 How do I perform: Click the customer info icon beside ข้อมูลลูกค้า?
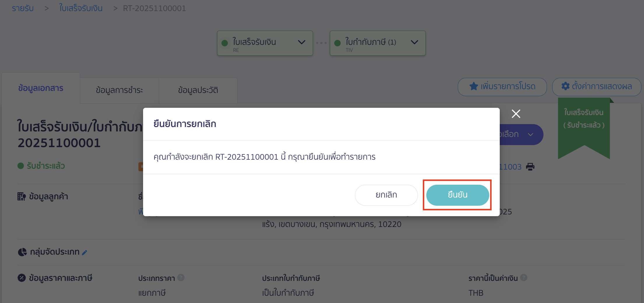tap(22, 196)
